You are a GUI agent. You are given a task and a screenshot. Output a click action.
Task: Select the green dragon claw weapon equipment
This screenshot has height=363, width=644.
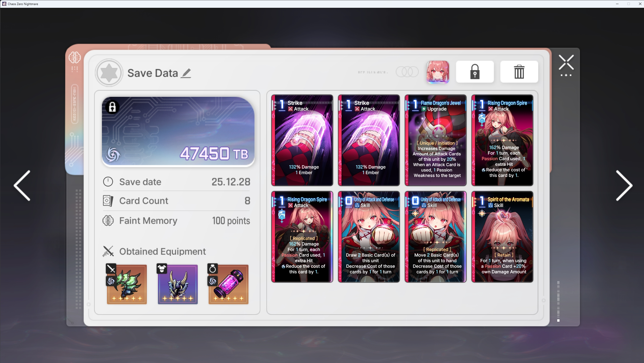(x=127, y=284)
